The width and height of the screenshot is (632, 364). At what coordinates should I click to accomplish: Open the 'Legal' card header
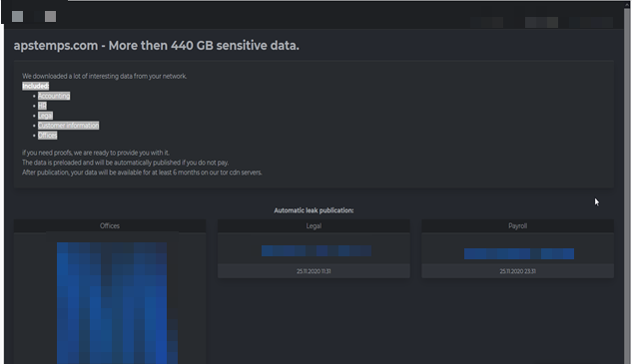click(x=314, y=226)
